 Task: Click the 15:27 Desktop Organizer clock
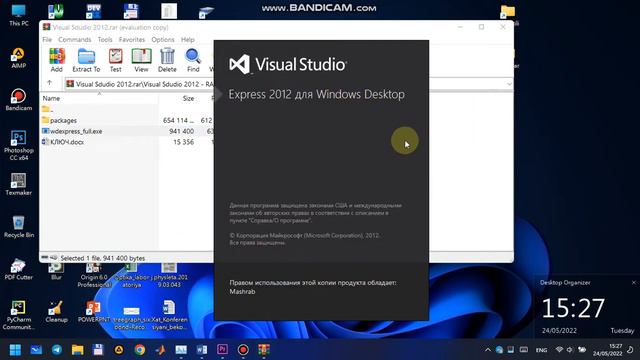click(573, 308)
